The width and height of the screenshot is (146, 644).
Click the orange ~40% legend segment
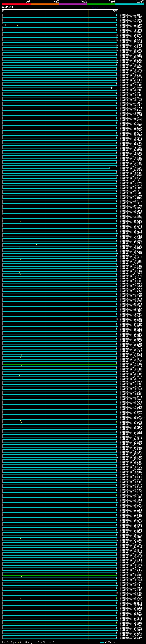pos(45,4)
